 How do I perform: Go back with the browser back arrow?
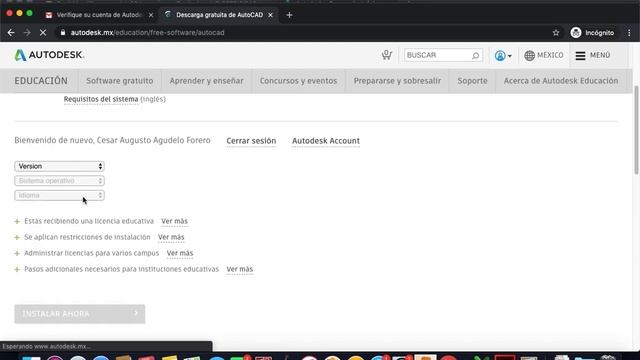pos(11,33)
